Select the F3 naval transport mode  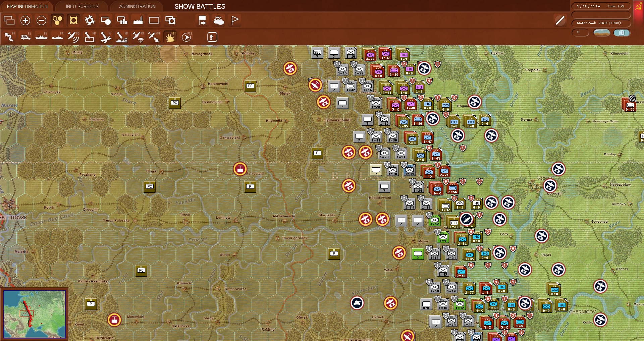coord(41,37)
